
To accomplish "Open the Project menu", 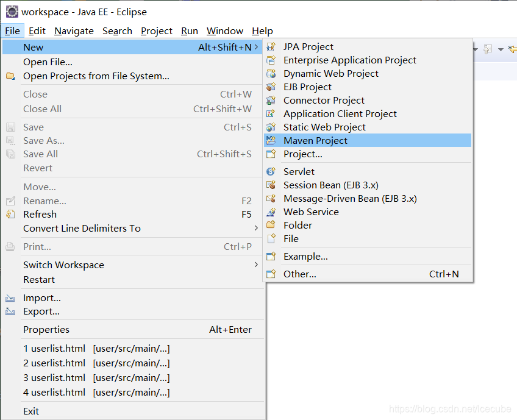I will [x=157, y=31].
